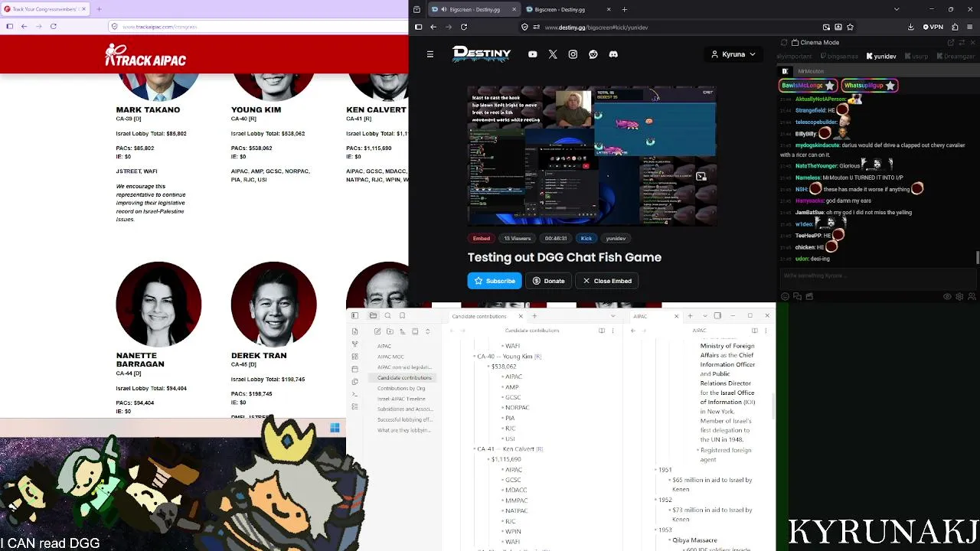Open the Contributions by Org note
Image resolution: width=980 pixels, height=551 pixels.
pos(401,388)
